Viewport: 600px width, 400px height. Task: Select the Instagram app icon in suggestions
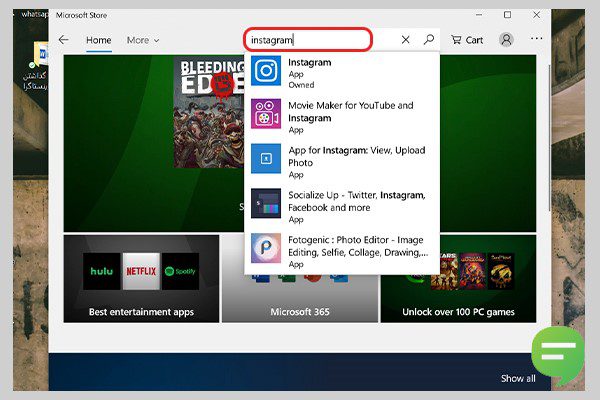pyautogui.click(x=266, y=71)
